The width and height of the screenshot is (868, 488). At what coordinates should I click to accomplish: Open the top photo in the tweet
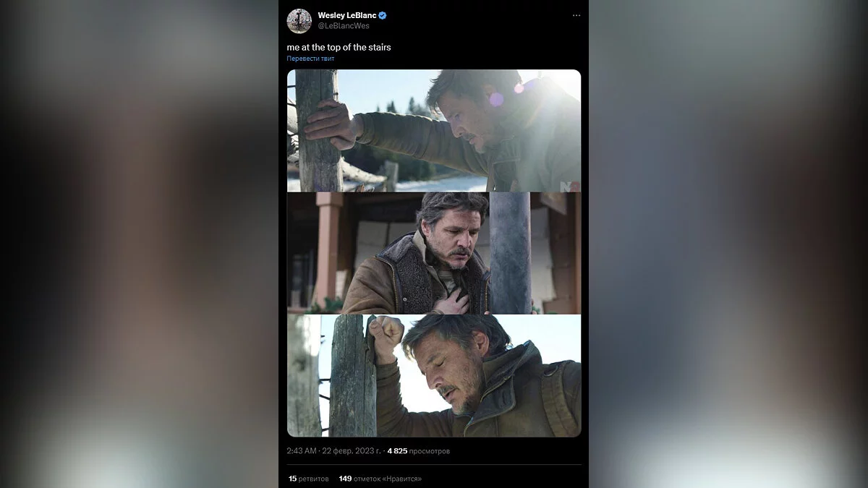(434, 130)
